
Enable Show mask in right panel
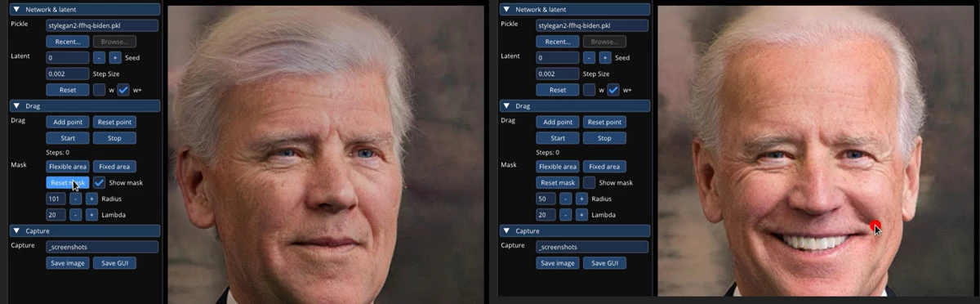589,183
